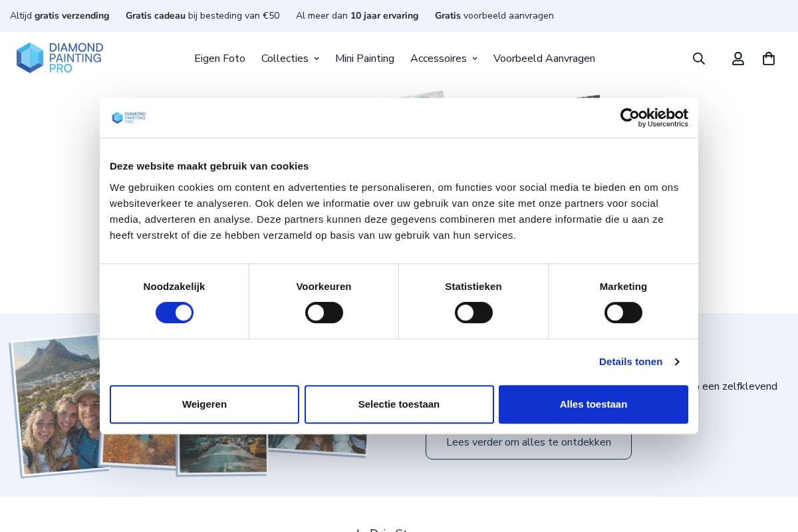Open the shopping cart
This screenshot has width=798, height=532.
click(x=769, y=59)
